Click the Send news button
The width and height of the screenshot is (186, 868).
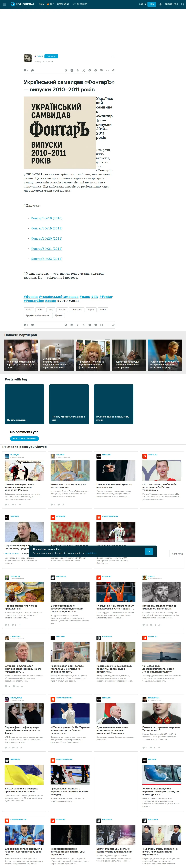[178, 554]
